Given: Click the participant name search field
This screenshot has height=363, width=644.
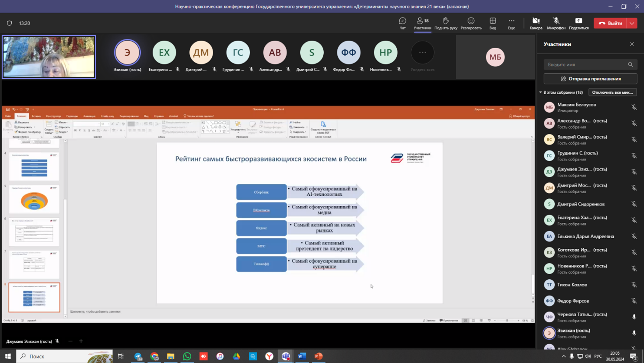Looking at the screenshot, I should point(590,64).
